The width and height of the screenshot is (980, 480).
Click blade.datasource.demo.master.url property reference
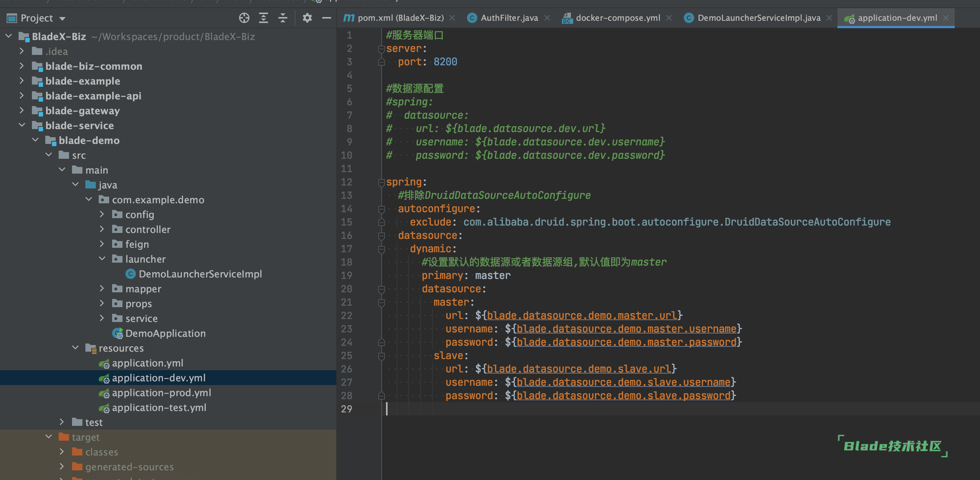point(582,315)
